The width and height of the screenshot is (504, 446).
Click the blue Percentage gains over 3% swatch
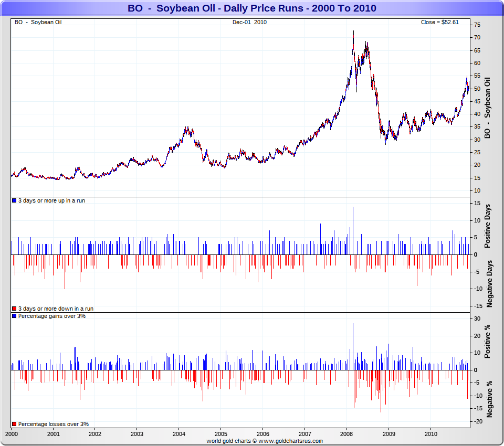pos(14,316)
